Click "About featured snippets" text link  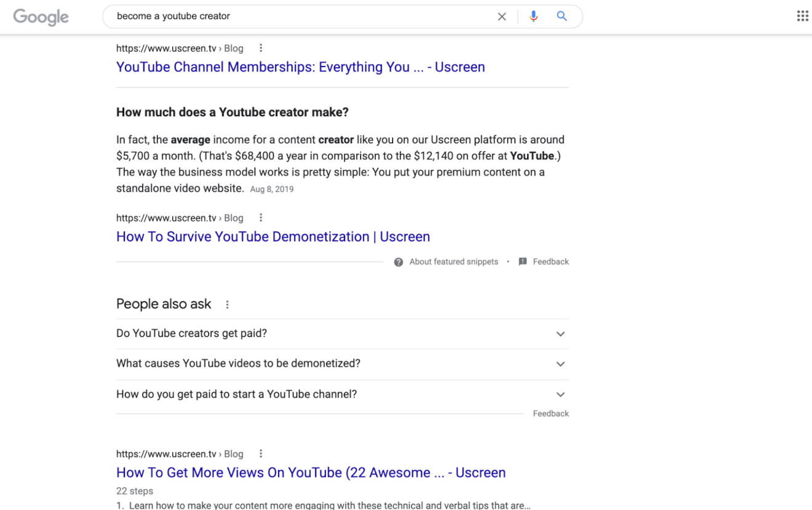(454, 261)
